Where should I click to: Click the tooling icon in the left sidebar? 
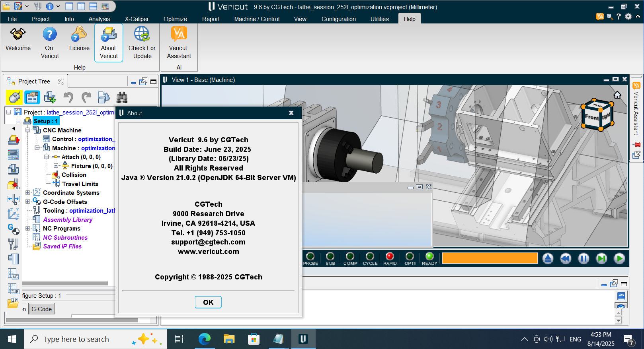[x=13, y=243]
